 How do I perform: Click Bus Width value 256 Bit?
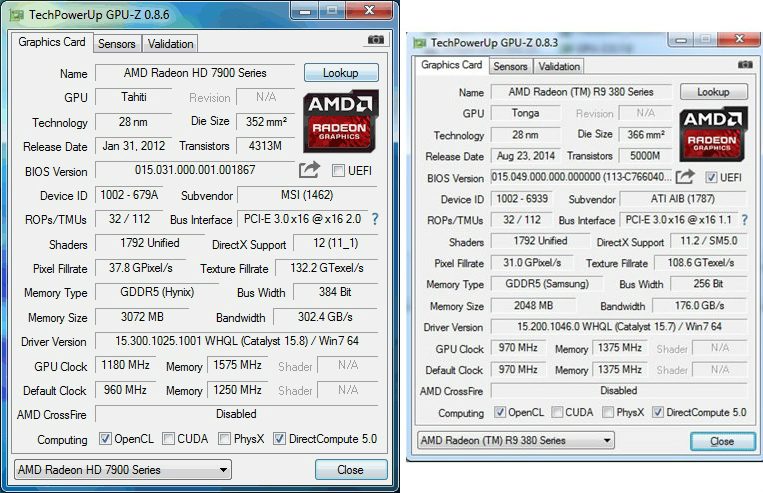click(x=708, y=284)
